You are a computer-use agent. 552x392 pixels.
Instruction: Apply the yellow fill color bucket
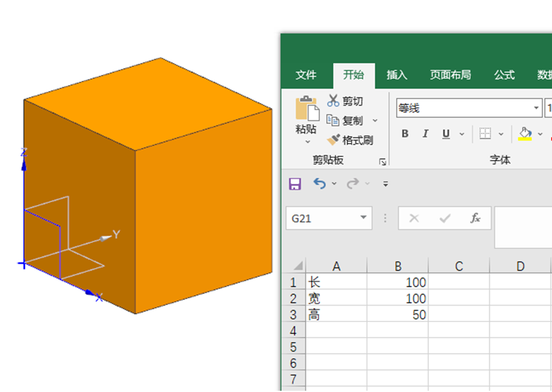point(525,134)
